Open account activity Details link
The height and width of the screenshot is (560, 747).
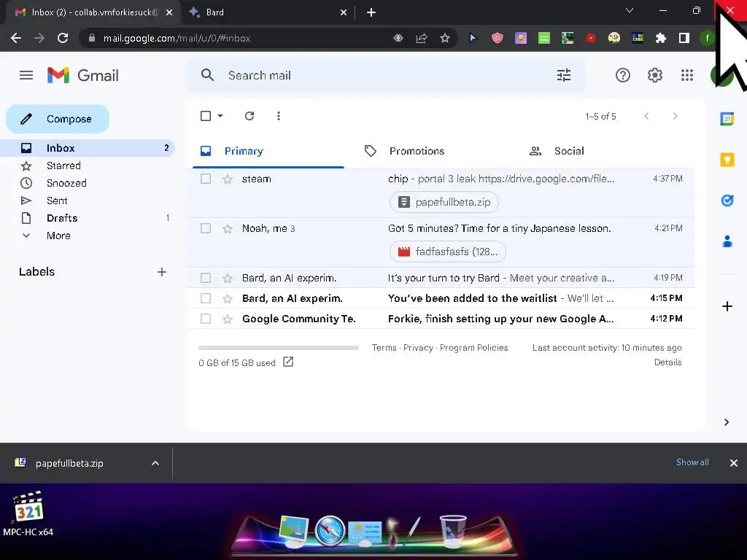pyautogui.click(x=668, y=362)
